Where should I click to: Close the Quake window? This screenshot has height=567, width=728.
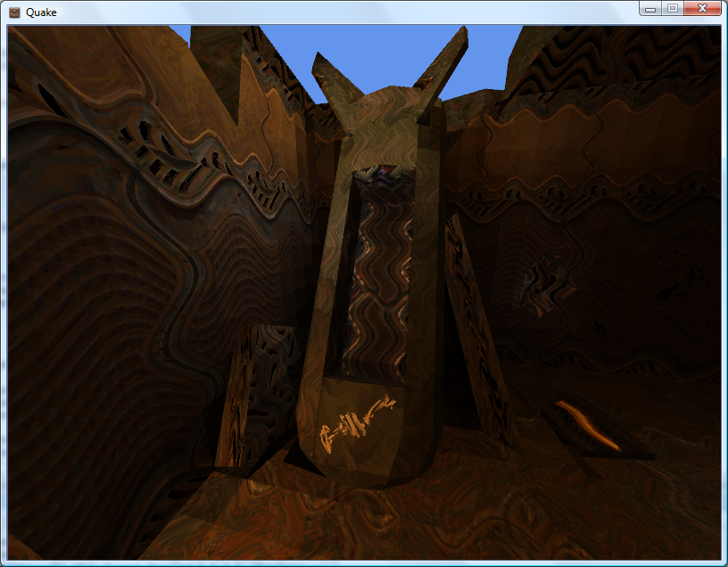tap(702, 8)
